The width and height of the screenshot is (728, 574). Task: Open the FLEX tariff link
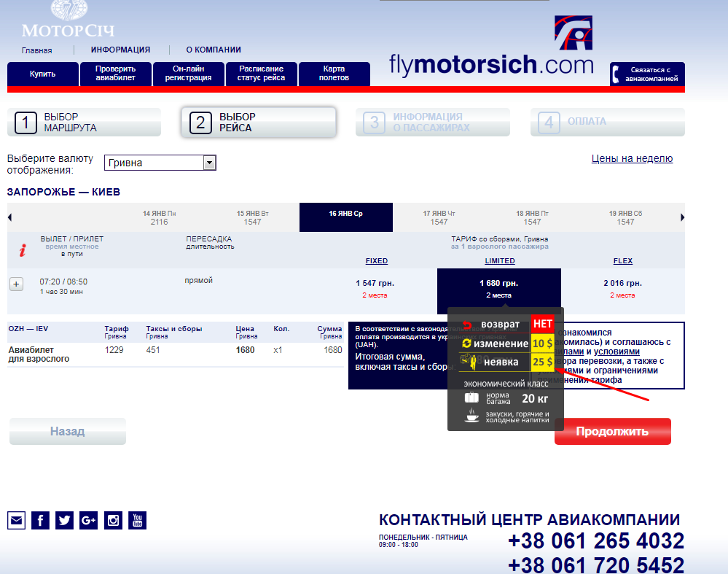(622, 260)
